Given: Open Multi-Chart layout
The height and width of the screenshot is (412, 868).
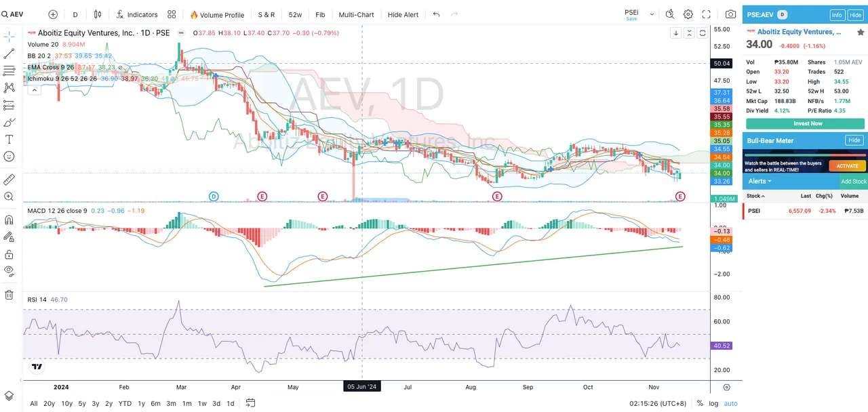Looking at the screenshot, I should (356, 14).
